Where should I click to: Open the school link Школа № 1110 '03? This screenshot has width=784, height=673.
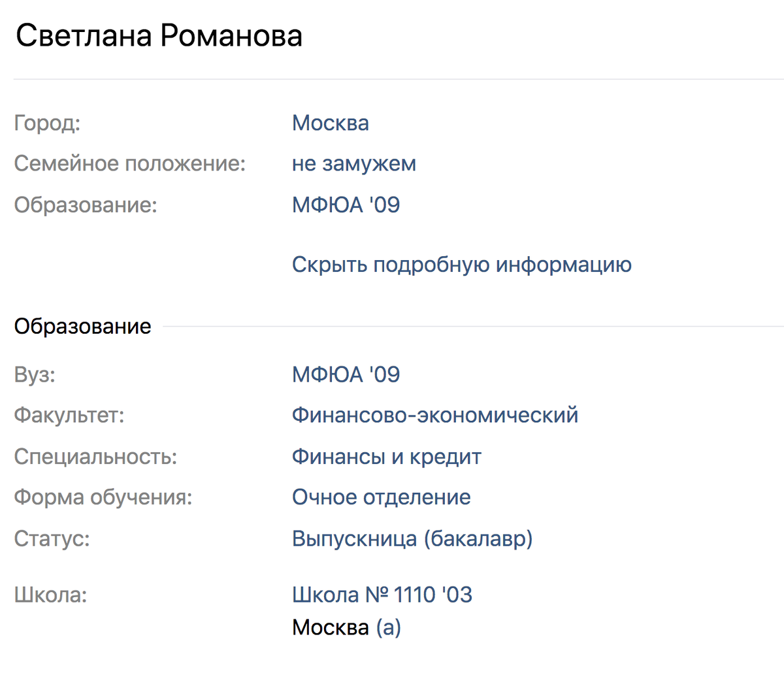pyautogui.click(x=382, y=595)
